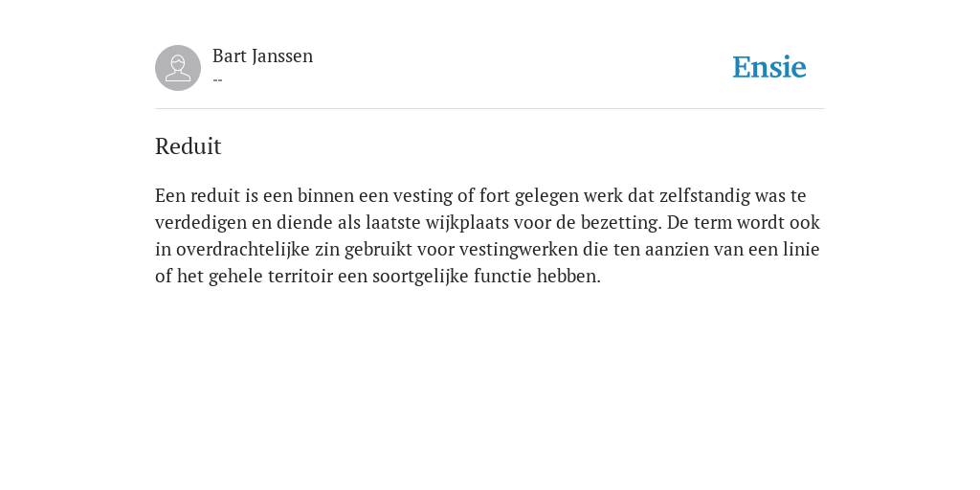980x490 pixels.
Task: Click the horizontal divider below the header
Action: pyautogui.click(x=490, y=109)
